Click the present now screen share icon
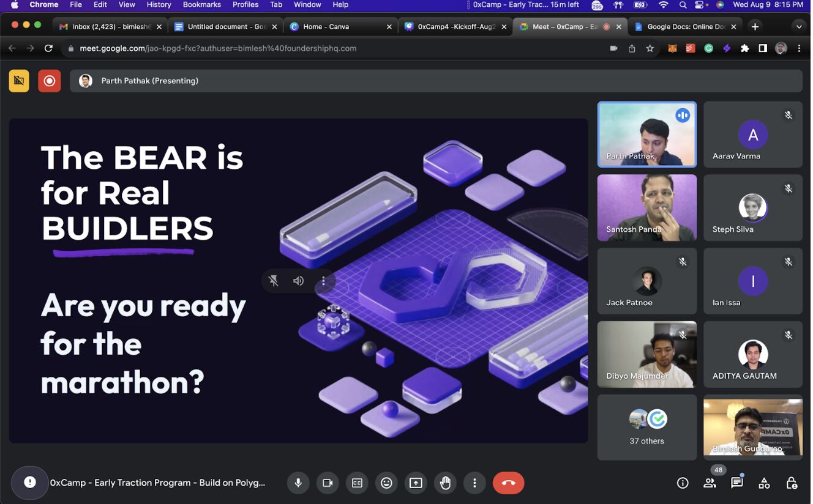Screen dimensions: 813x504 pos(416,483)
